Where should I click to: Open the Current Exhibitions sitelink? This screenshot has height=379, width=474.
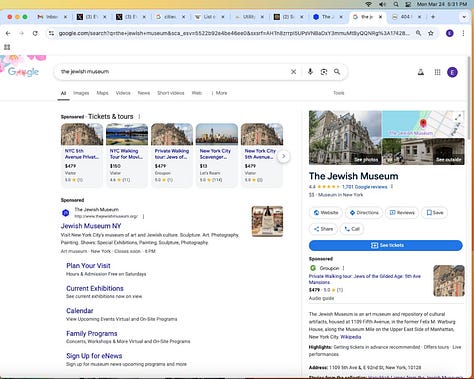click(x=95, y=288)
